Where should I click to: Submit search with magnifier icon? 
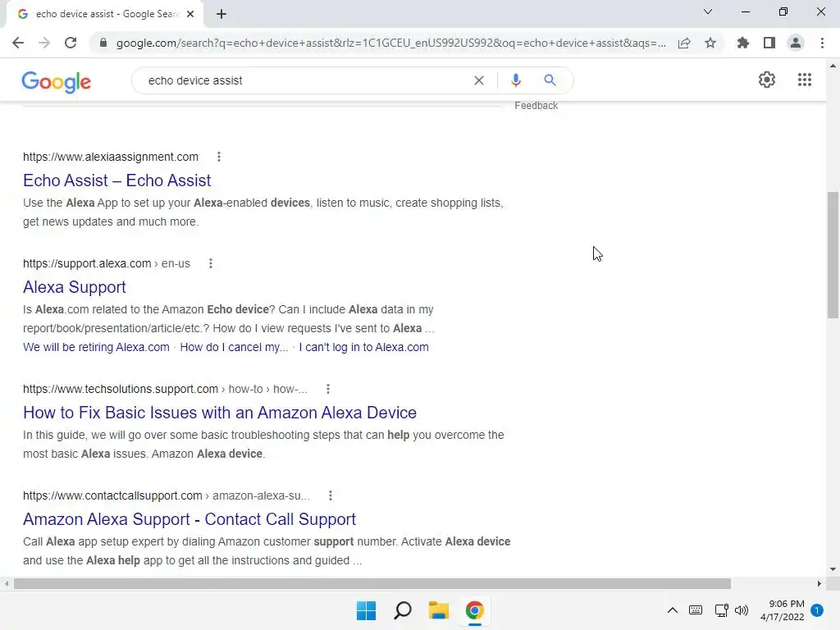click(x=550, y=80)
